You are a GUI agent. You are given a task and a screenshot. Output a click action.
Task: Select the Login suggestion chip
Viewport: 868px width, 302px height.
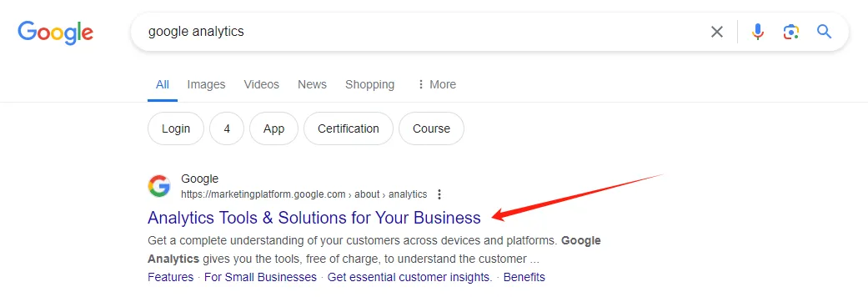pyautogui.click(x=176, y=128)
